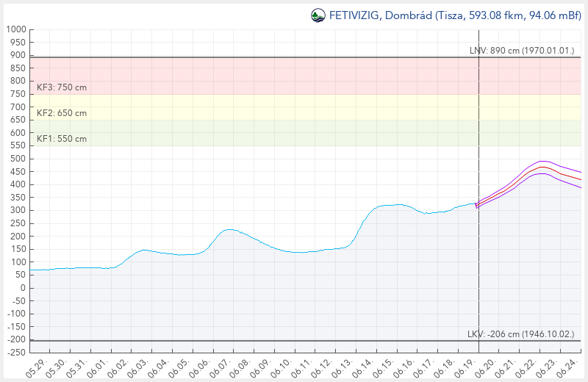Click the FETIVIZIG logo icon

coord(318,15)
